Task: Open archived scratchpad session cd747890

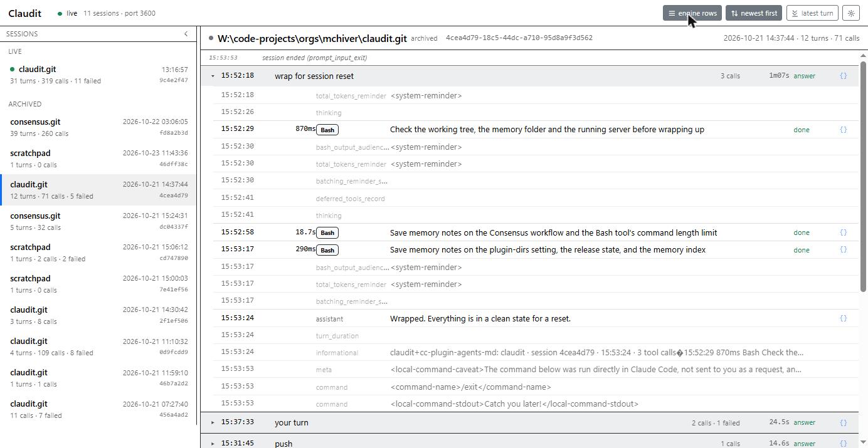Action: click(x=98, y=253)
